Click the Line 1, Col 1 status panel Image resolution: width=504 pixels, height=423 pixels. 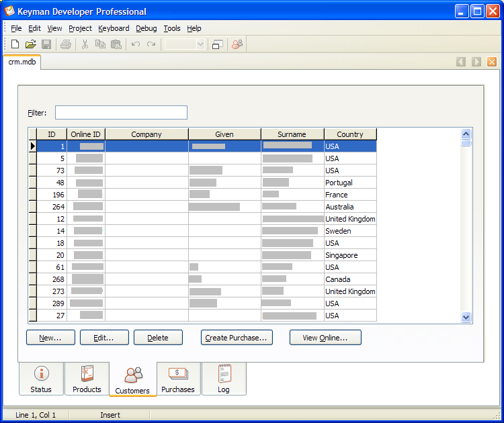[36, 415]
